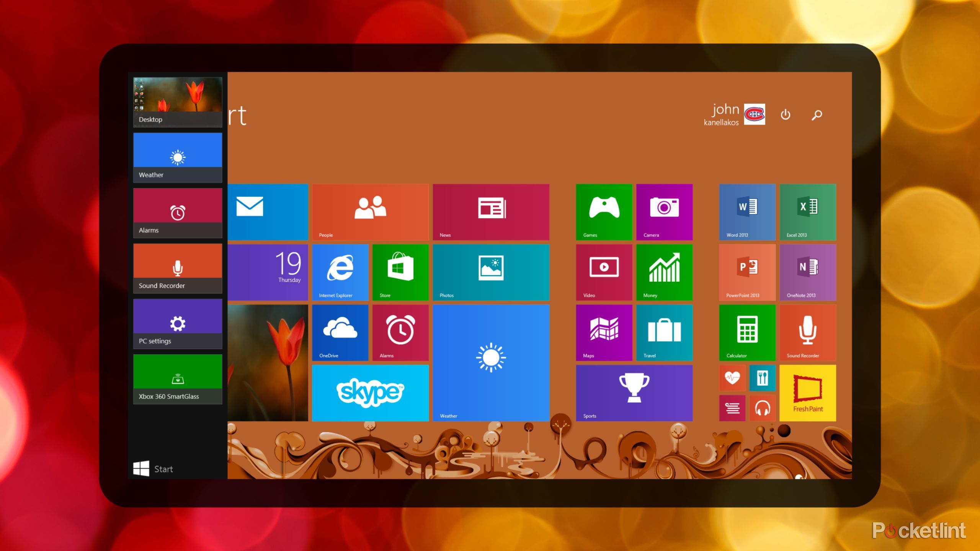Viewport: 980px width, 551px height.
Task: Open the Photos tile
Action: coord(491,272)
